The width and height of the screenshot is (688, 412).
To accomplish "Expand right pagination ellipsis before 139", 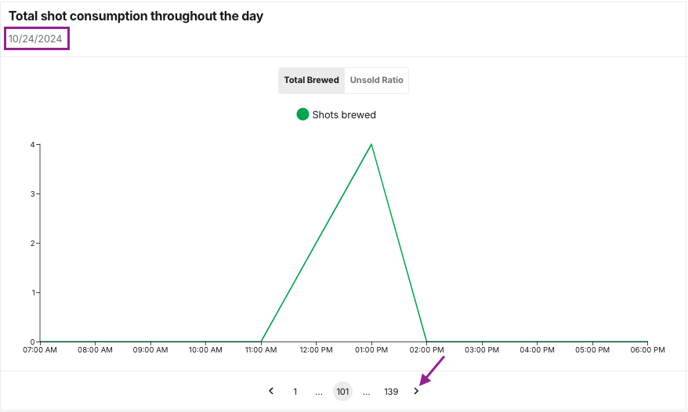I will click(367, 392).
